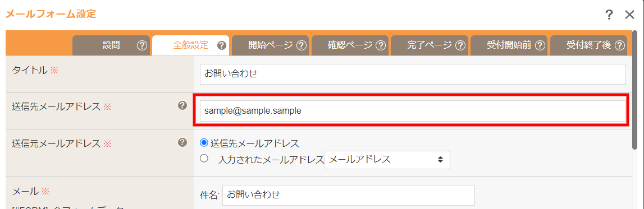Click the help icon on 受付開始前 tab
This screenshot has width=644, height=209.
pyautogui.click(x=540, y=45)
